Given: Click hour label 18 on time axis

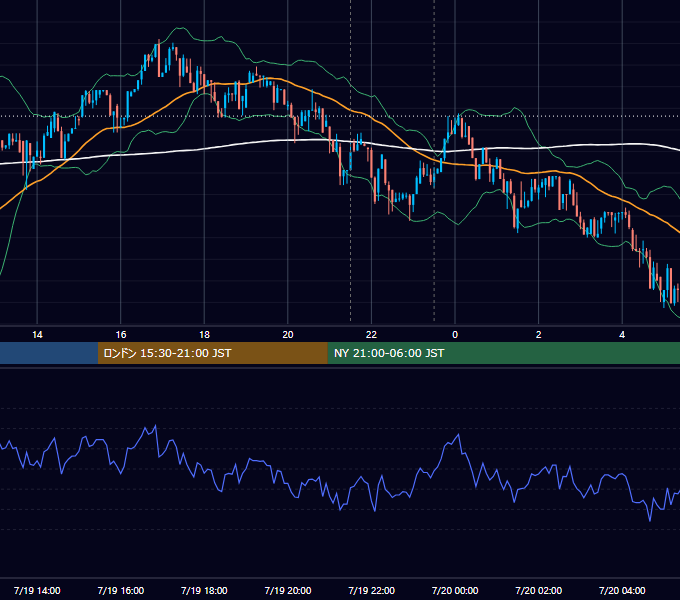Looking at the screenshot, I should (204, 335).
